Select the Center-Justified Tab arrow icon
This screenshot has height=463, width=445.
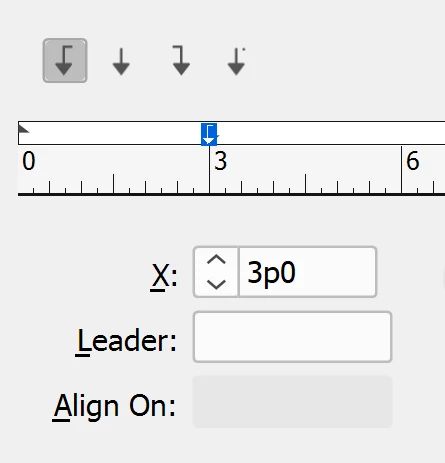click(121, 61)
